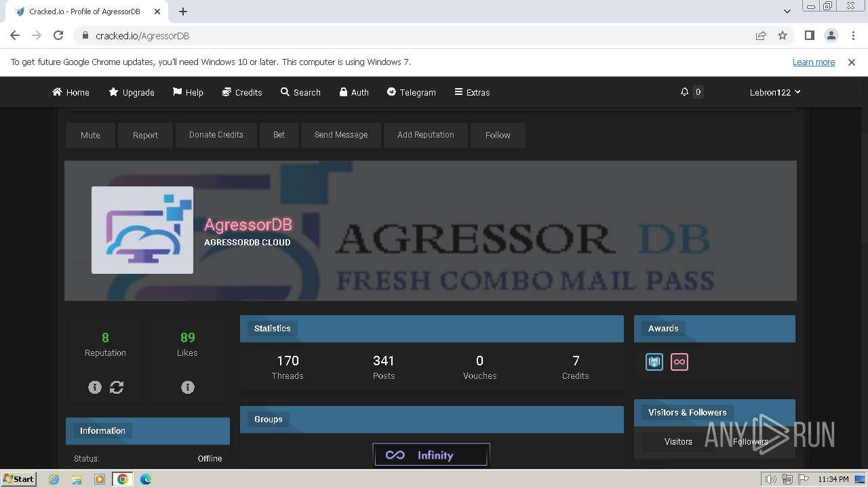Click the address bar URL
This screenshot has width=868, height=488.
click(x=142, y=35)
